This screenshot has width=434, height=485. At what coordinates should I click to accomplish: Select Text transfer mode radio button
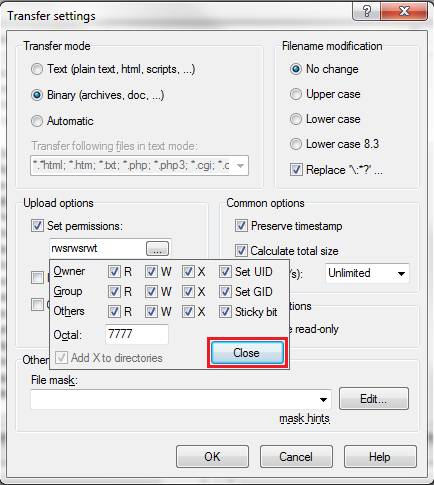tap(37, 69)
